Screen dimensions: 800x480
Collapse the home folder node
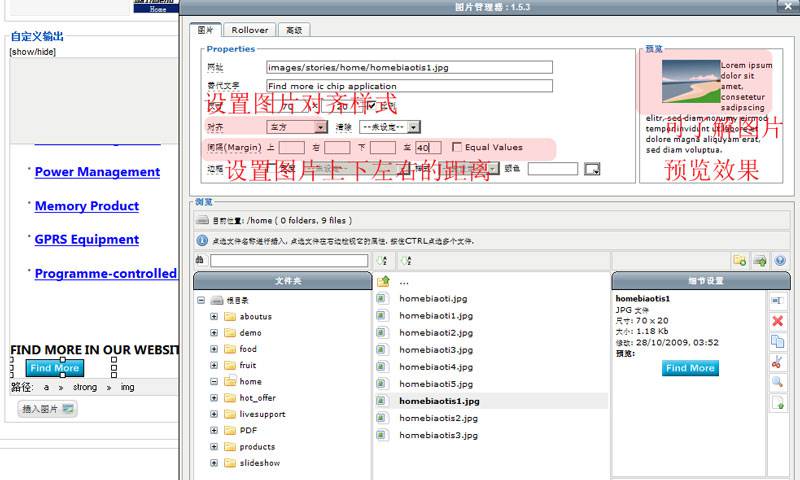point(214,382)
